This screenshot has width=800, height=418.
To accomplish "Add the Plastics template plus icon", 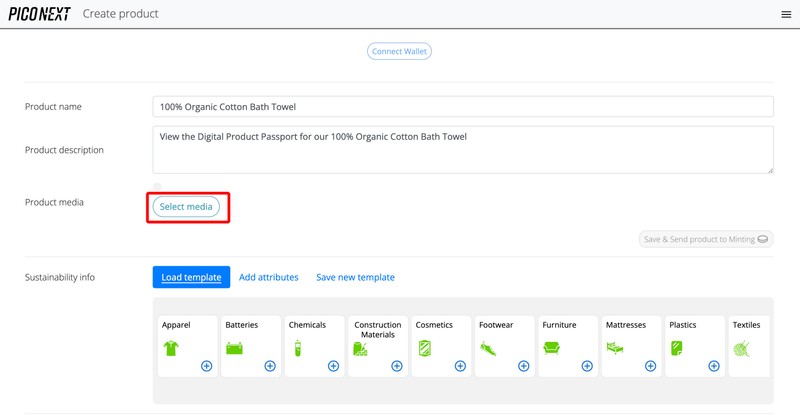I will 714,366.
